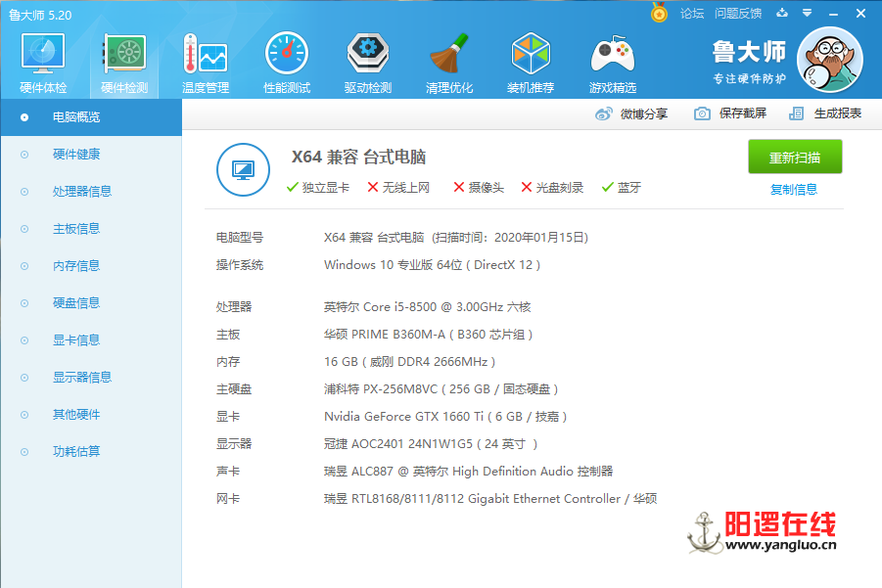This screenshot has width=882, height=588.
Task: Click 光盘刻录 status indicator
Action: 552,187
